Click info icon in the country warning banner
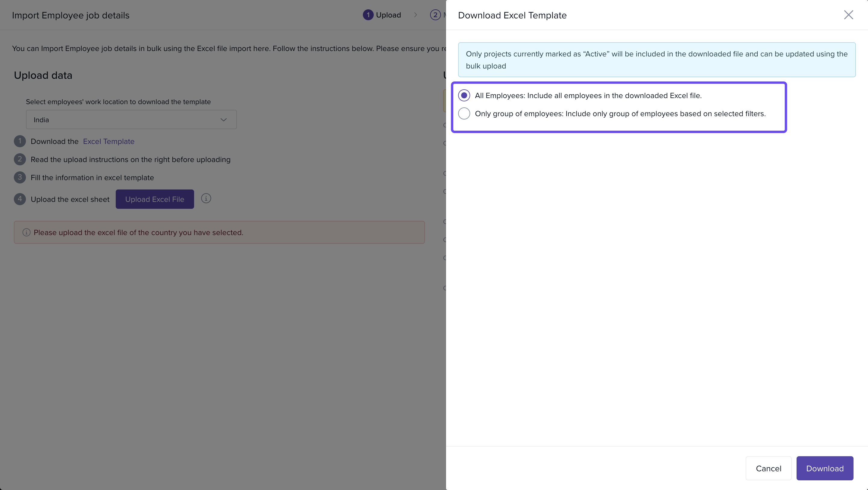The width and height of the screenshot is (868, 490). pos(26,232)
